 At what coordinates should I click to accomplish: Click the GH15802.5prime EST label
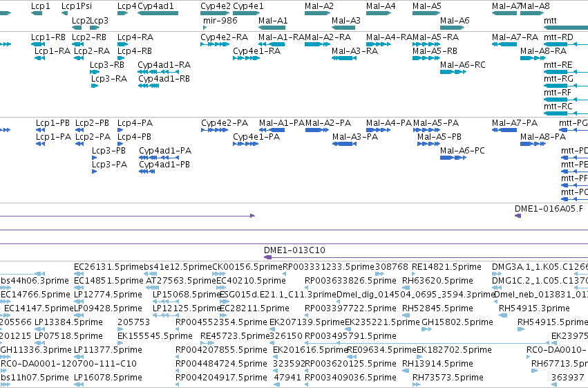(x=457, y=322)
